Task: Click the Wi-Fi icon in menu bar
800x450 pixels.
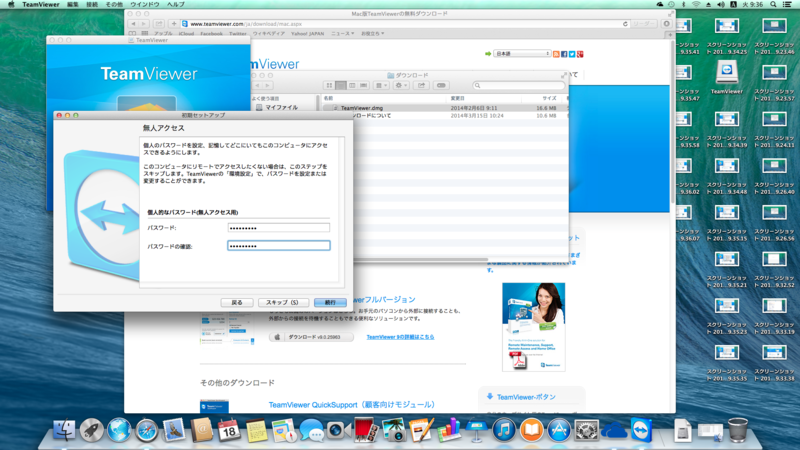Action: pyautogui.click(x=696, y=4)
